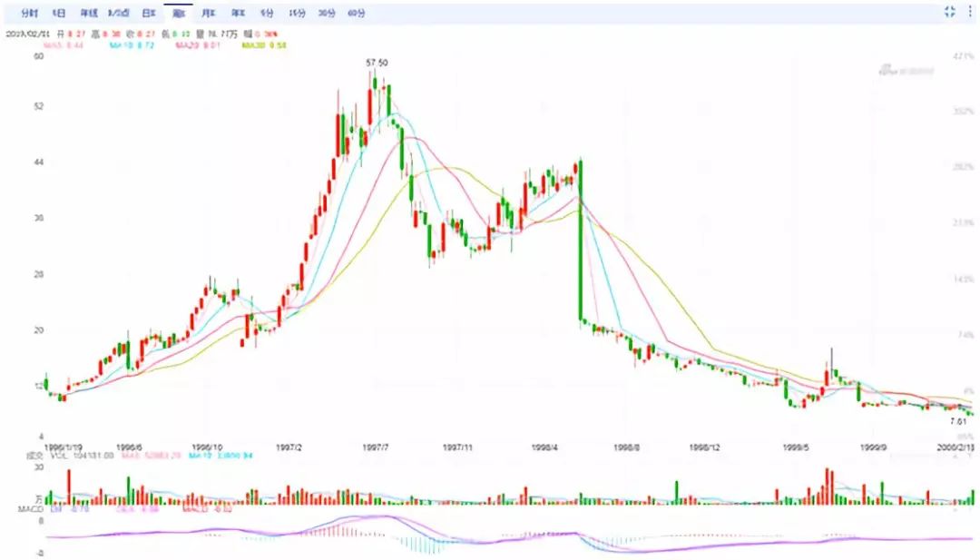Open the 60分 interval tab
The height and width of the screenshot is (560, 980).
[357, 14]
